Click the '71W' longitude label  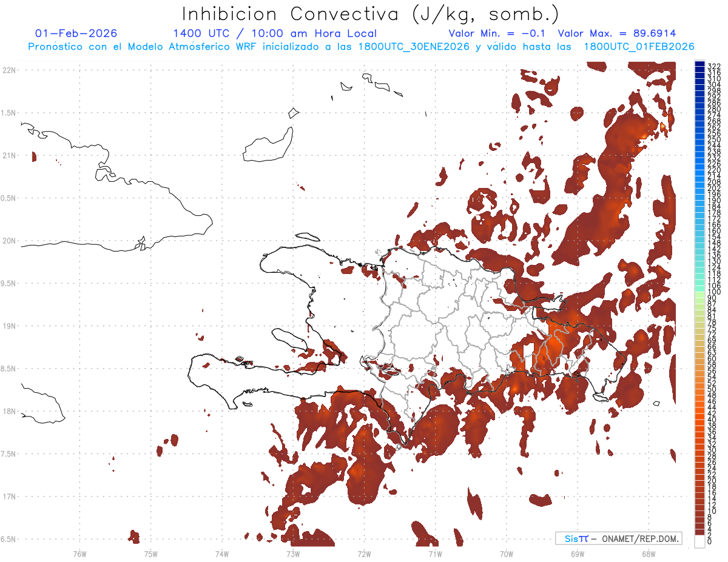point(435,554)
